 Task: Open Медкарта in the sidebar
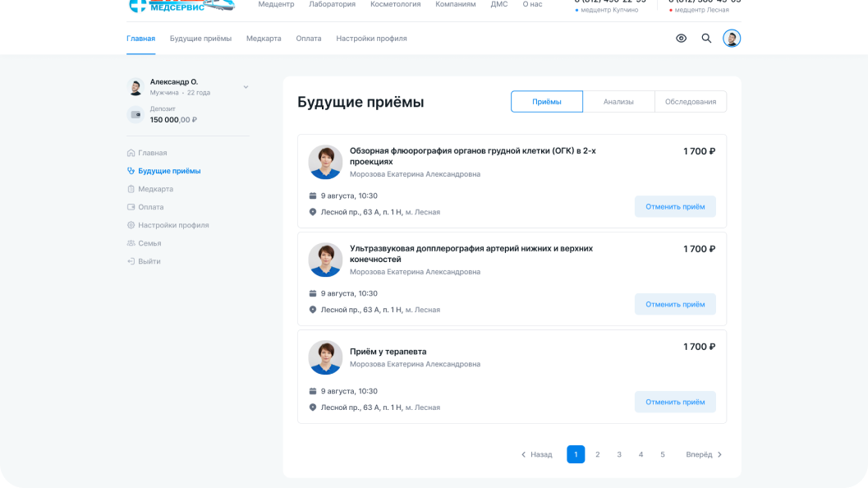(x=155, y=189)
